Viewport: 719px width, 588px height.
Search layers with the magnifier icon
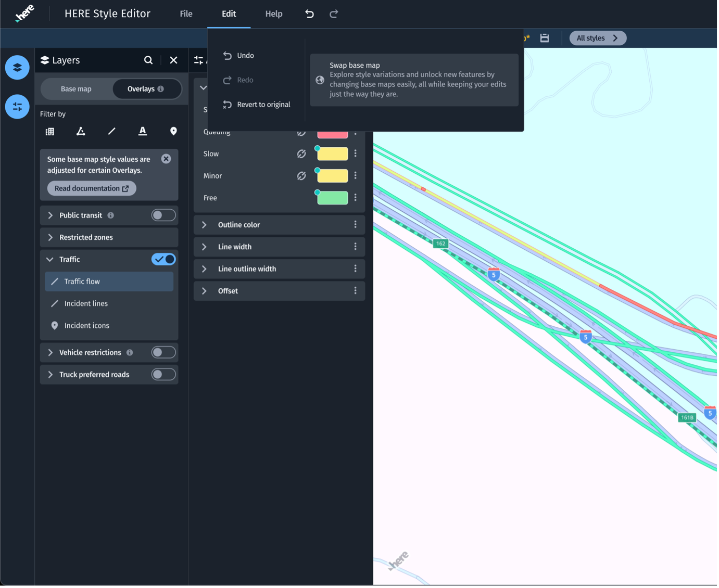click(x=148, y=60)
